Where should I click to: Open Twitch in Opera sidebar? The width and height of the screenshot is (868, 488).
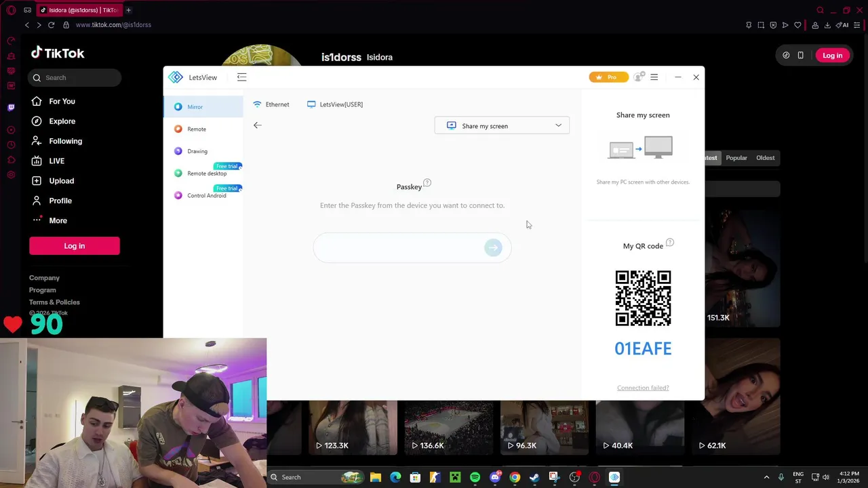[x=11, y=108]
